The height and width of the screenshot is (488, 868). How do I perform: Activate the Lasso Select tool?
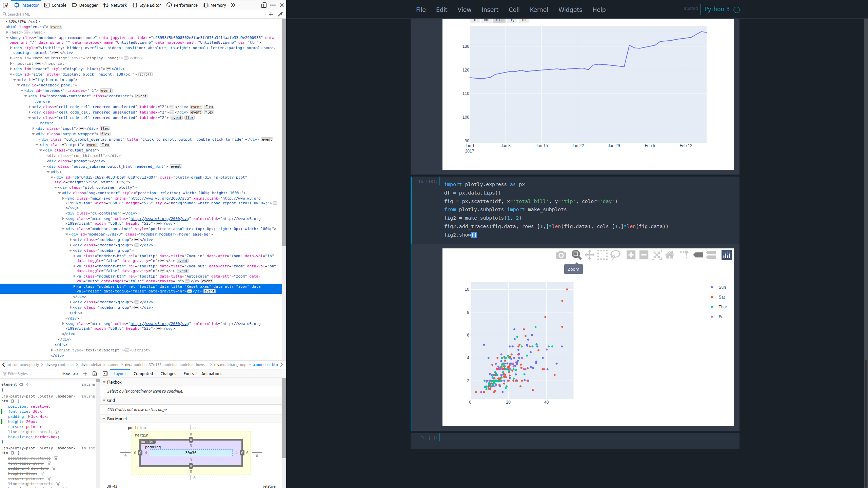tap(615, 255)
